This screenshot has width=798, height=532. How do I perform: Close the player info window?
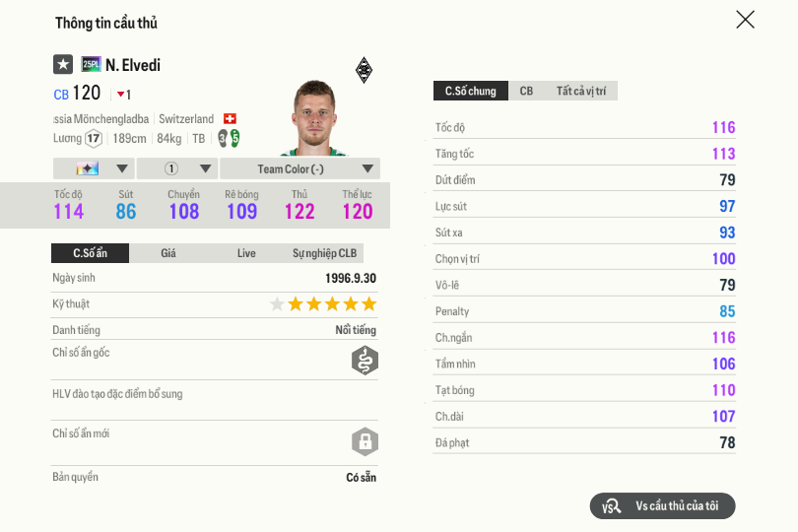pyautogui.click(x=745, y=20)
